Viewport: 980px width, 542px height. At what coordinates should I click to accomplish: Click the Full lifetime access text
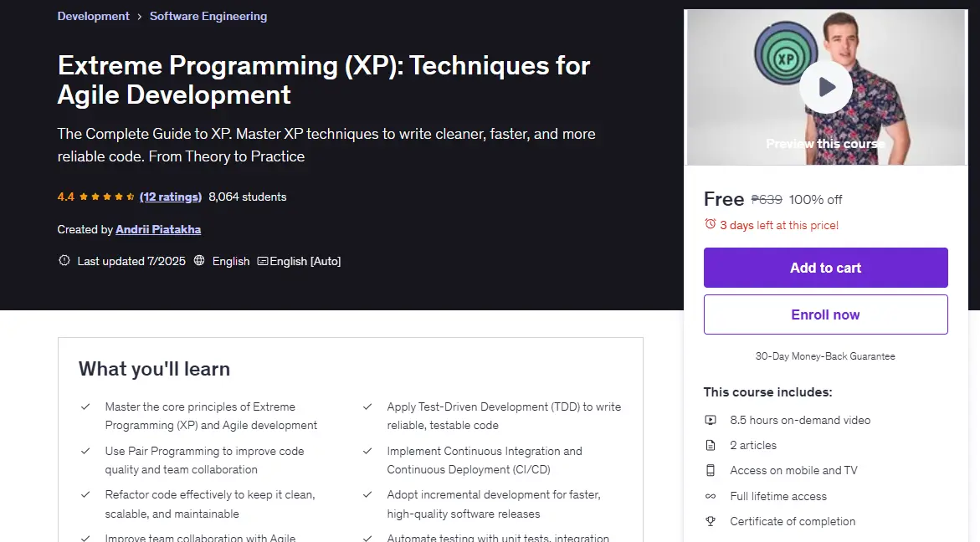pyautogui.click(x=778, y=497)
